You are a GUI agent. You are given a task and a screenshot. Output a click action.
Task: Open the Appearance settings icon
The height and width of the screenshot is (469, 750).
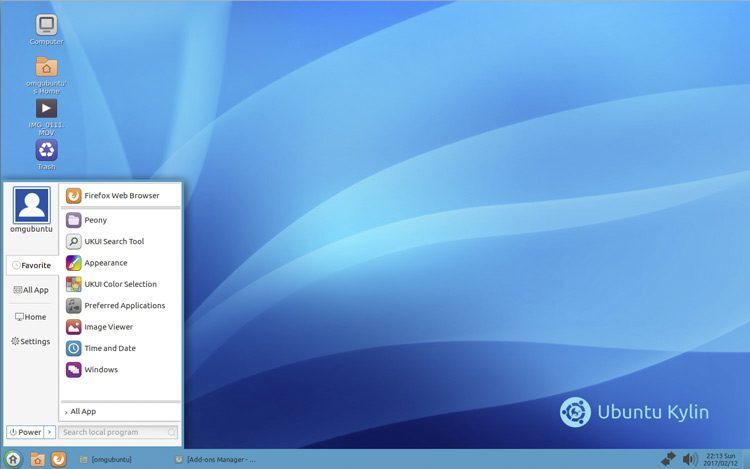[x=74, y=263]
